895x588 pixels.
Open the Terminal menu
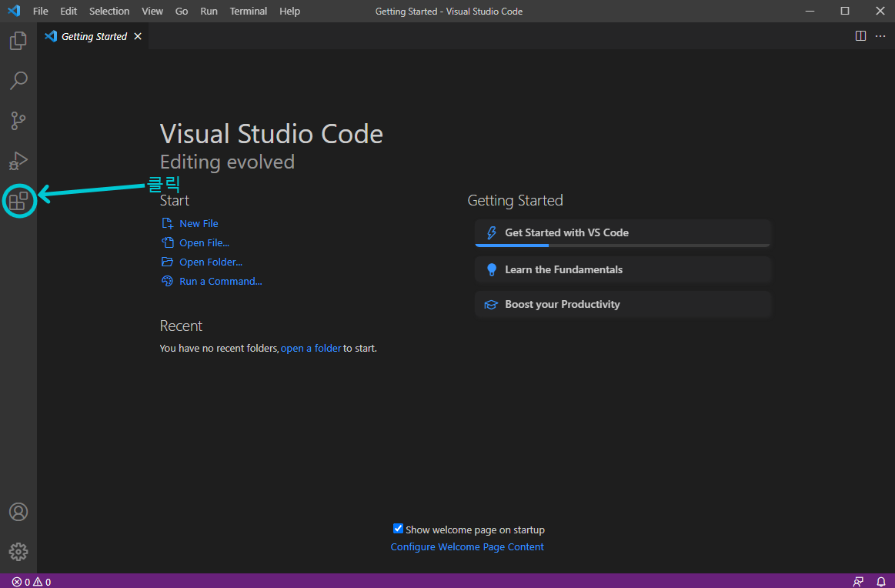(248, 11)
